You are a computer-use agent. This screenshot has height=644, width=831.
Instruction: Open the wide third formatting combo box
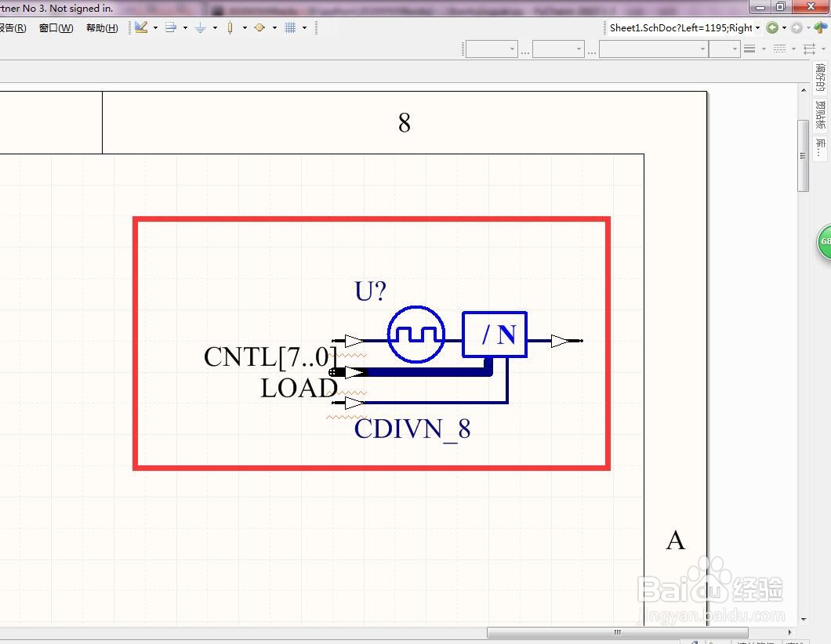pyautogui.click(x=654, y=49)
